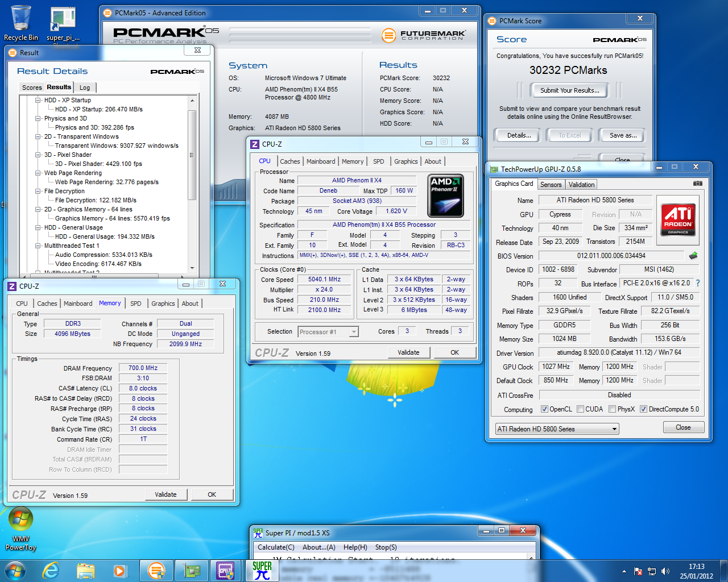This screenshot has height=582, width=728.
Task: Switch to CPU-Z via its taskbar icon
Action: 226,571
